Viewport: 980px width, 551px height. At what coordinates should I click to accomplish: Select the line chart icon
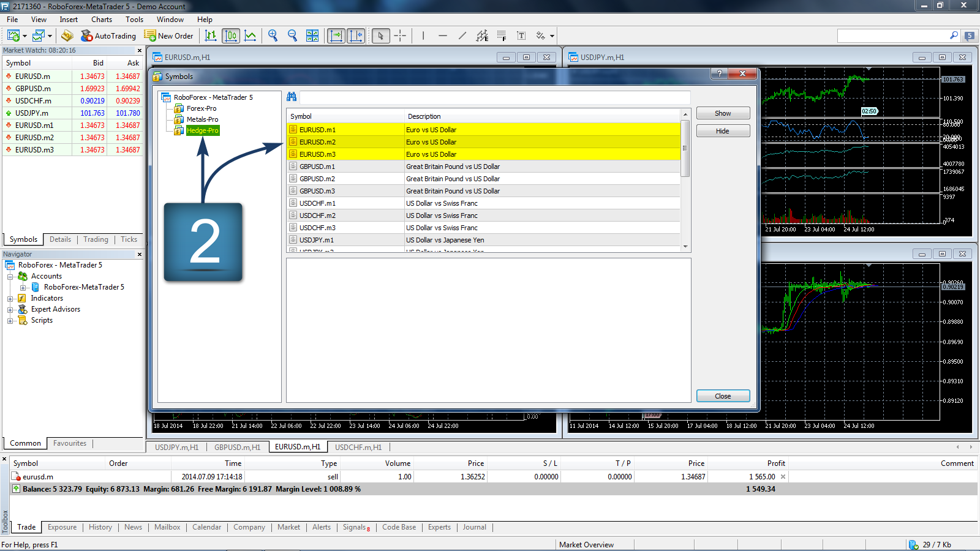251,36
